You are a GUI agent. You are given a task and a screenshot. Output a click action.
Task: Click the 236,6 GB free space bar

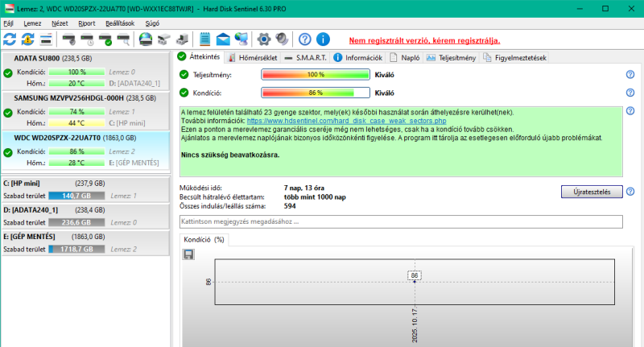pyautogui.click(x=76, y=222)
